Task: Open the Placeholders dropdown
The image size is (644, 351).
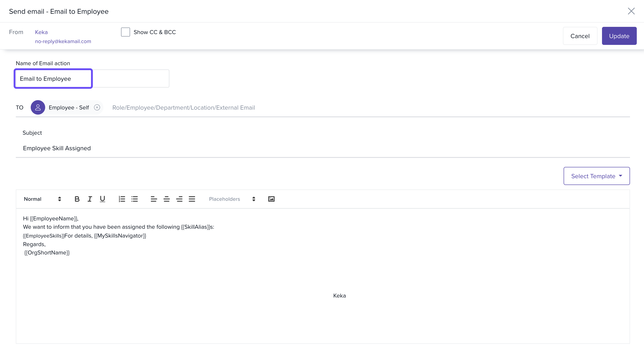Action: point(232,199)
